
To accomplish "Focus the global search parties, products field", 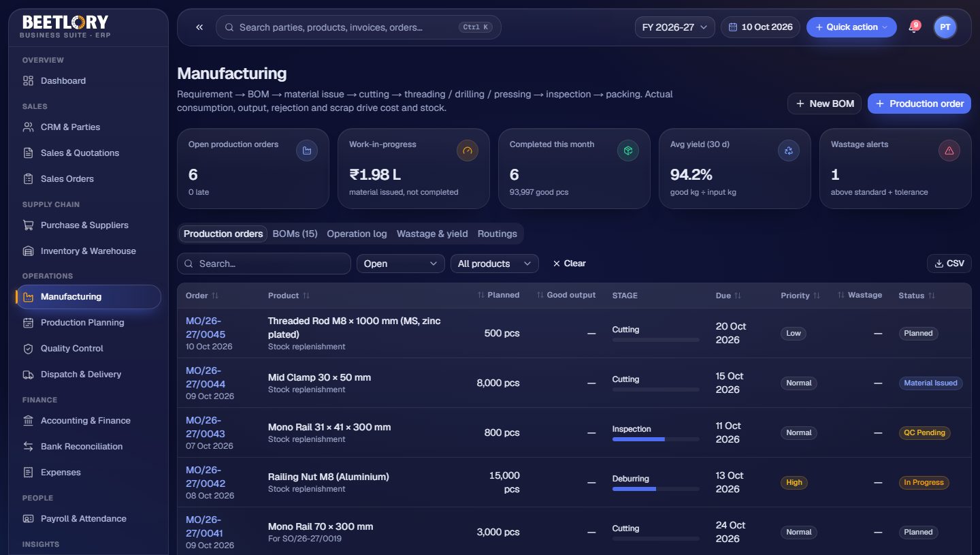I will pyautogui.click(x=359, y=27).
